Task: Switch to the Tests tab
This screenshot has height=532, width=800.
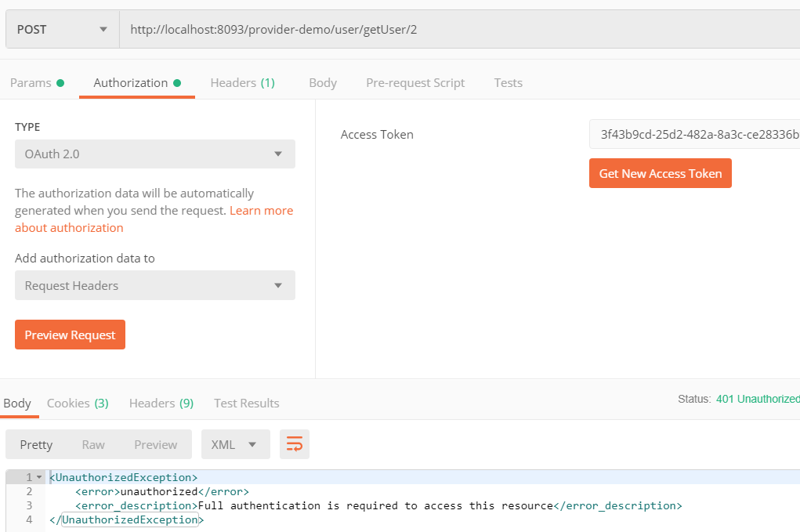Action: coord(508,82)
